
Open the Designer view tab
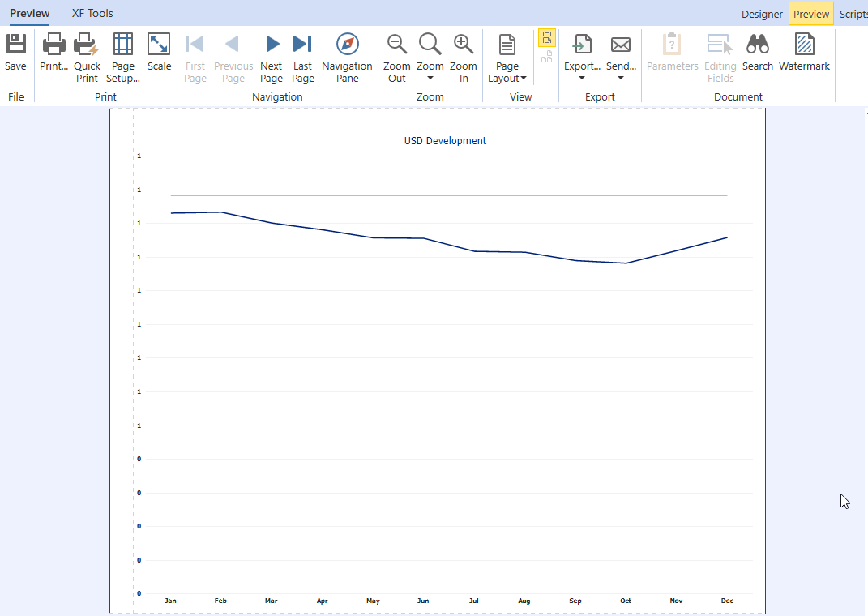(762, 14)
